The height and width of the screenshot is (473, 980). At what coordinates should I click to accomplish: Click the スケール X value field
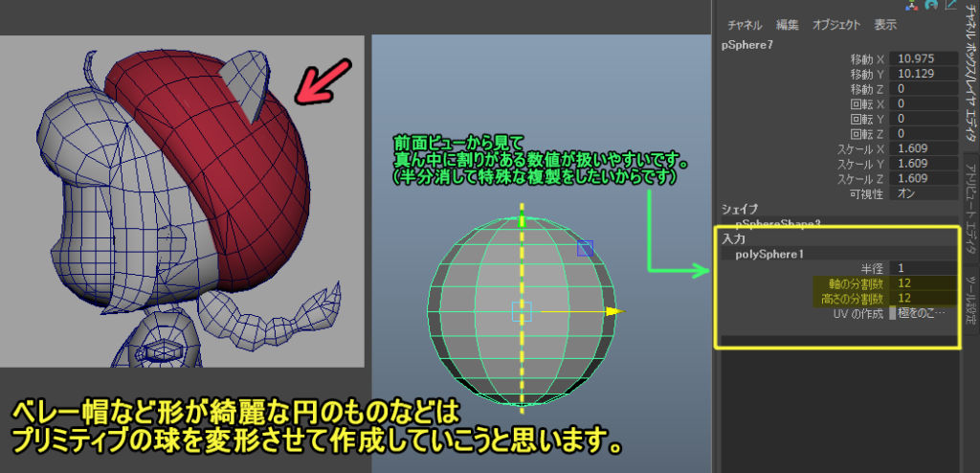(924, 149)
